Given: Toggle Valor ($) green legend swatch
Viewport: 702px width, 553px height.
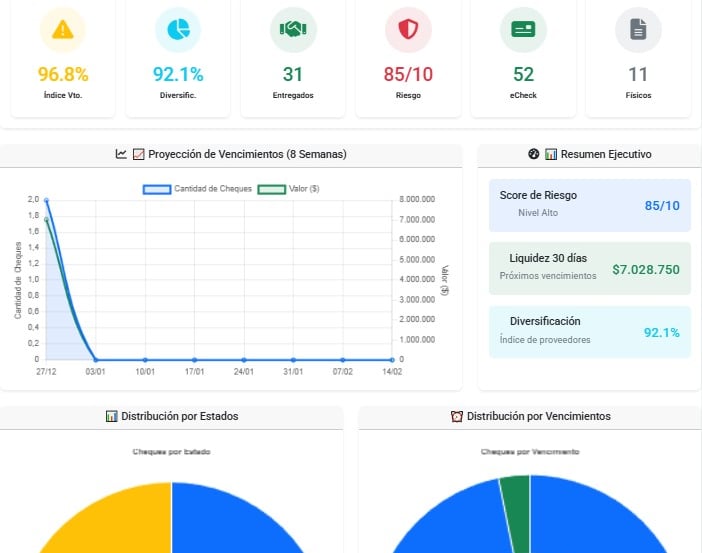Looking at the screenshot, I should [x=272, y=189].
